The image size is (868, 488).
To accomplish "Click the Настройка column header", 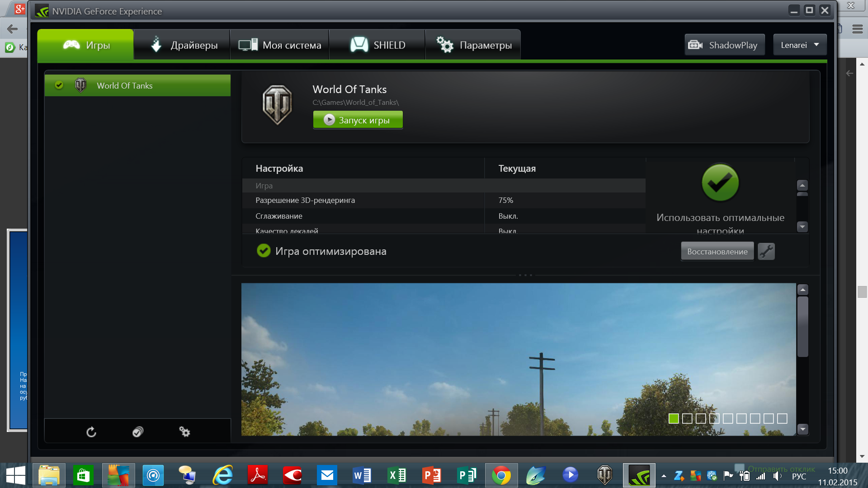I will coord(279,169).
